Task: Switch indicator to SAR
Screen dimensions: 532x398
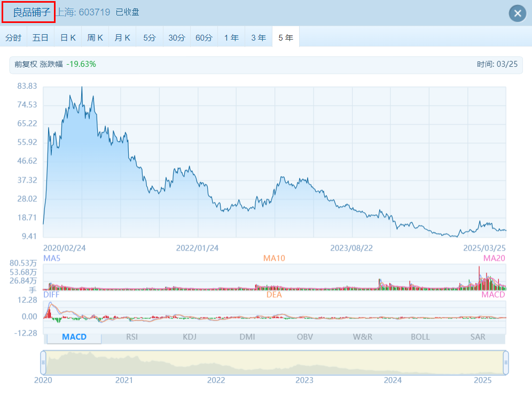Action: [478, 337]
